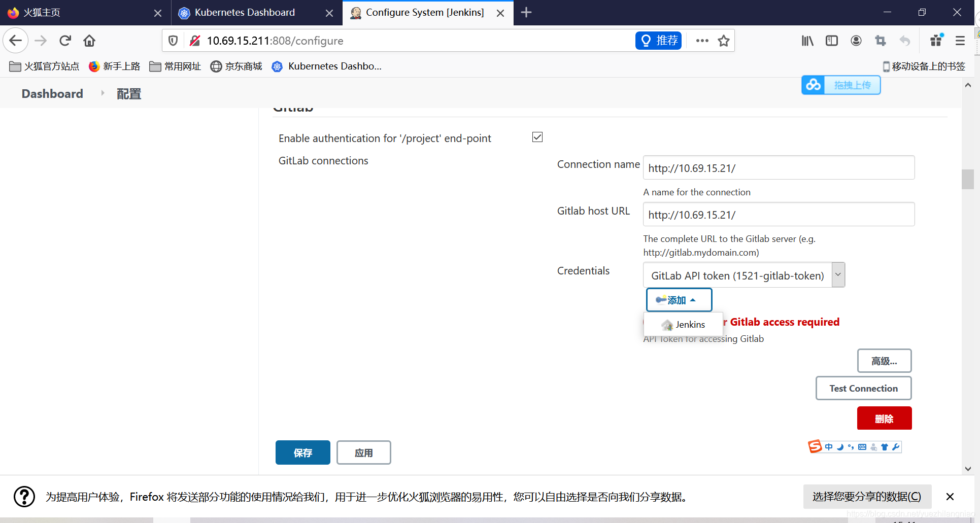Screen dimensions: 980x523
Task: Click the 配置 breadcrumb
Action: (129, 94)
